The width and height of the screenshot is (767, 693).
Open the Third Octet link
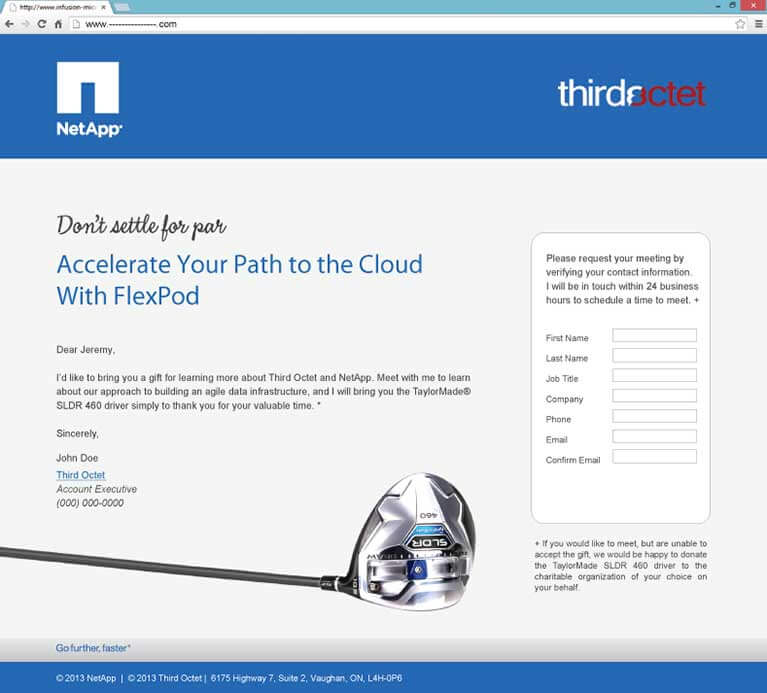click(x=81, y=475)
